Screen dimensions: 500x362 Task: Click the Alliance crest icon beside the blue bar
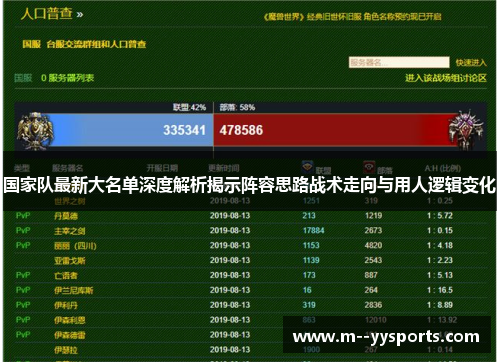[x=35, y=131]
